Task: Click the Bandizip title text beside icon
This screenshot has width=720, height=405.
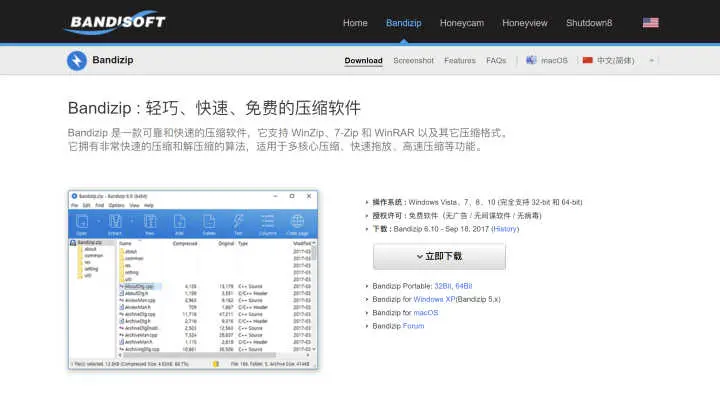Action: coord(112,60)
